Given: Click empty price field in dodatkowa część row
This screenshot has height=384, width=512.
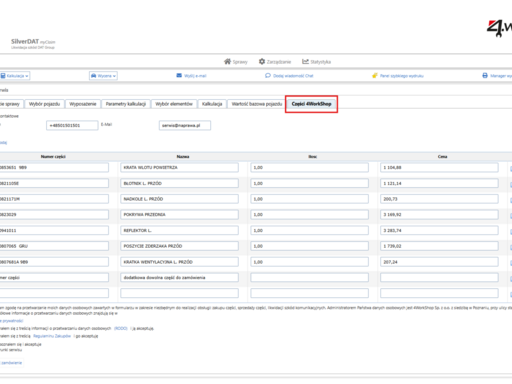Looking at the screenshot, I should 439,278.
